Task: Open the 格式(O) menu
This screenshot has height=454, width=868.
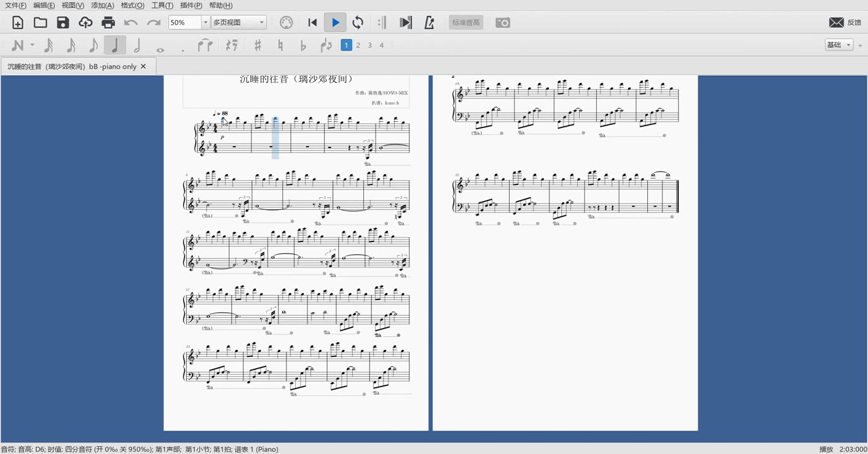Action: coord(132,5)
